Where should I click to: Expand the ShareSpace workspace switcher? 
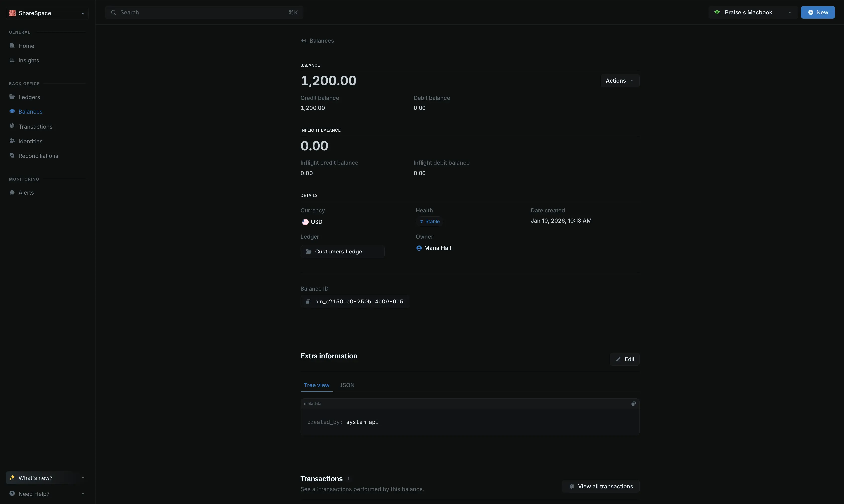(47, 13)
